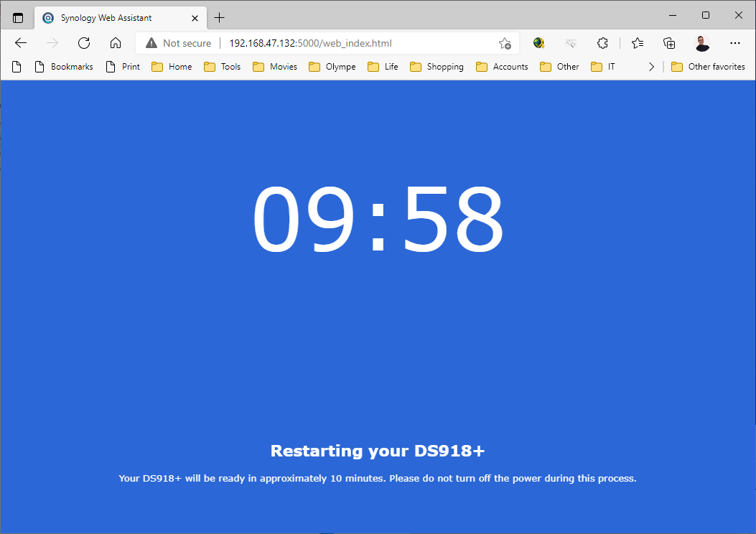The width and height of the screenshot is (756, 534).
Task: Open the Extensions puzzle menu
Action: click(602, 43)
